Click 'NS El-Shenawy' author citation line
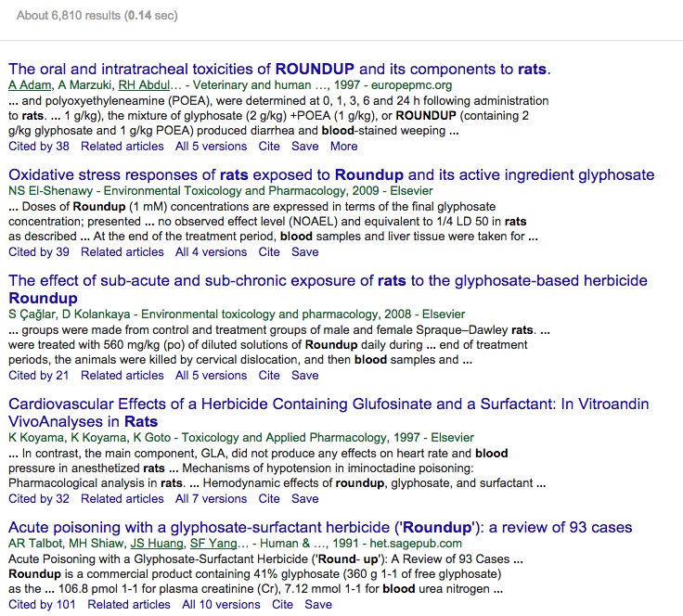This screenshot has width=683, height=616. click(x=221, y=191)
